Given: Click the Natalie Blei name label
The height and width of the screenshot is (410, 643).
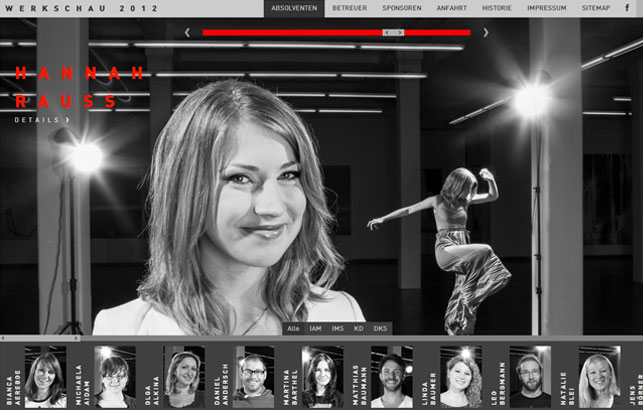Looking at the screenshot, I should point(568,389).
